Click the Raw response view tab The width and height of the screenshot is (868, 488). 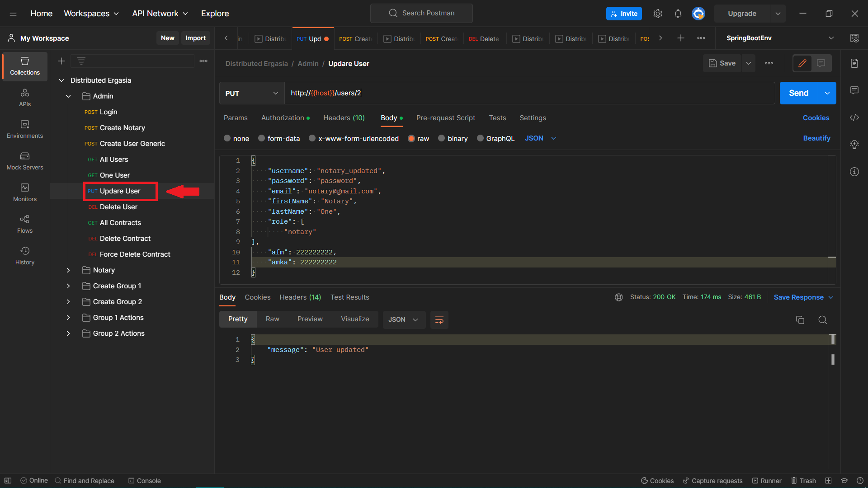(272, 319)
